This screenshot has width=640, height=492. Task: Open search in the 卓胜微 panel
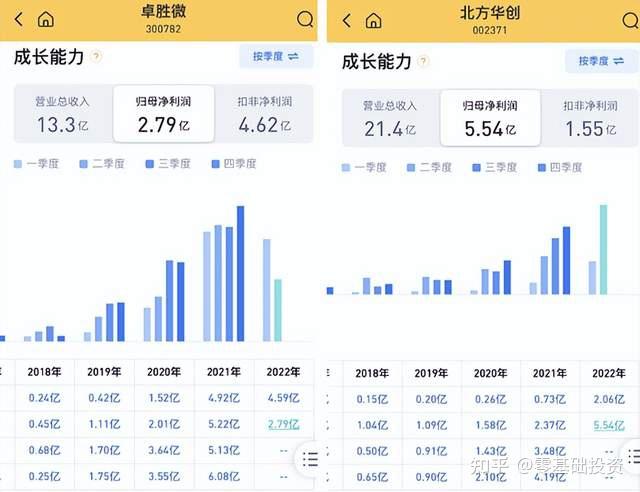click(305, 19)
